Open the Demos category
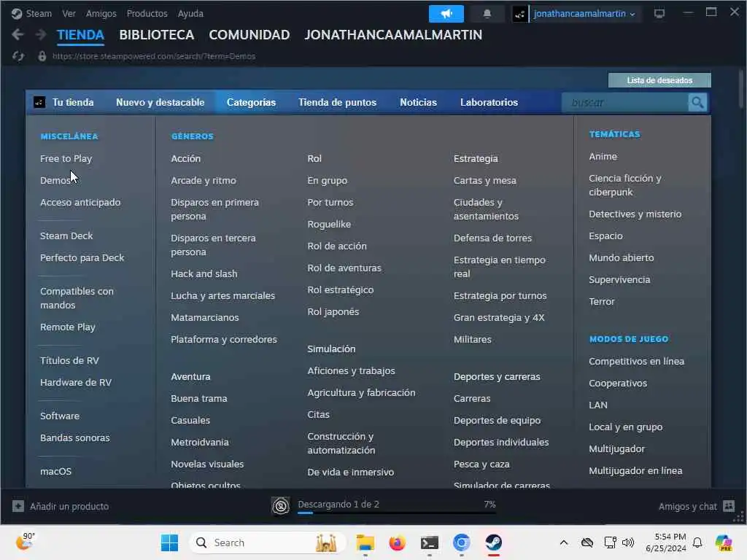The height and width of the screenshot is (560, 747). (x=55, y=181)
